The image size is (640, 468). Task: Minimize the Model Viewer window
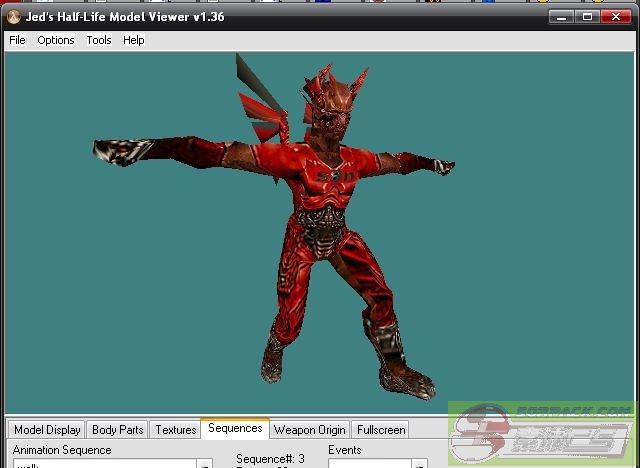[562, 17]
